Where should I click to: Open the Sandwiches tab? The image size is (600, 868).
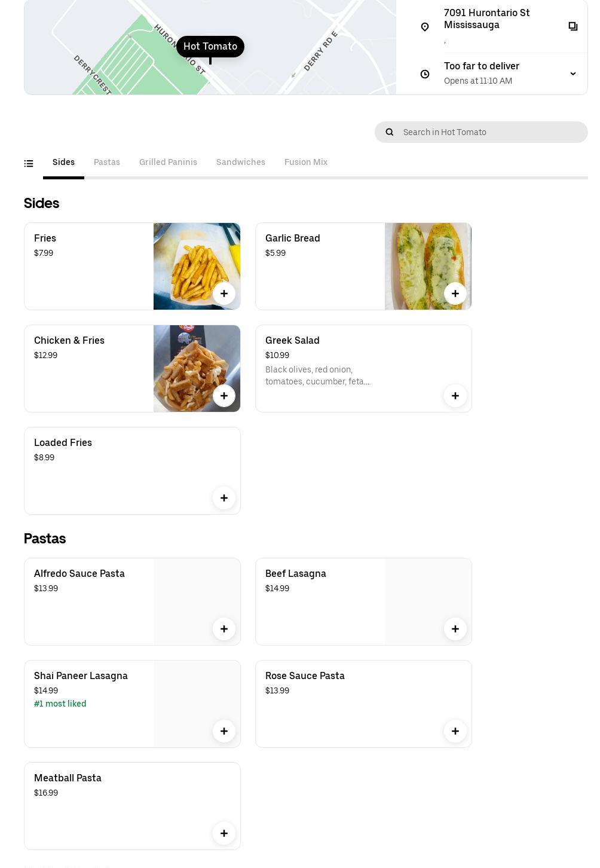[241, 163]
